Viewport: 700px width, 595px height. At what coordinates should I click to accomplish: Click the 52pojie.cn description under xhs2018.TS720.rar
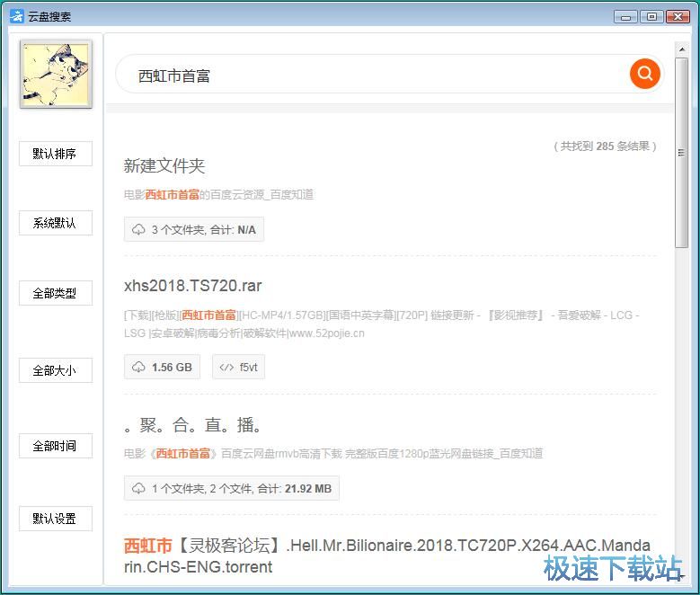pyautogui.click(x=382, y=324)
